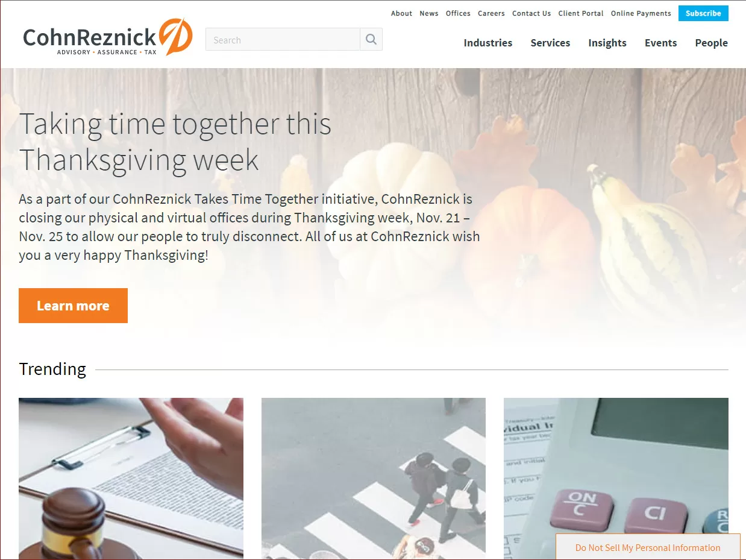Click the search magnifier icon
Image resolution: width=746 pixels, height=560 pixels.
click(x=371, y=40)
